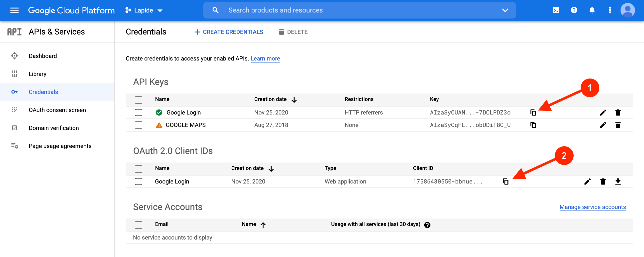644x257 pixels.
Task: Sort OAuth clients by Creation date
Action: click(252, 168)
